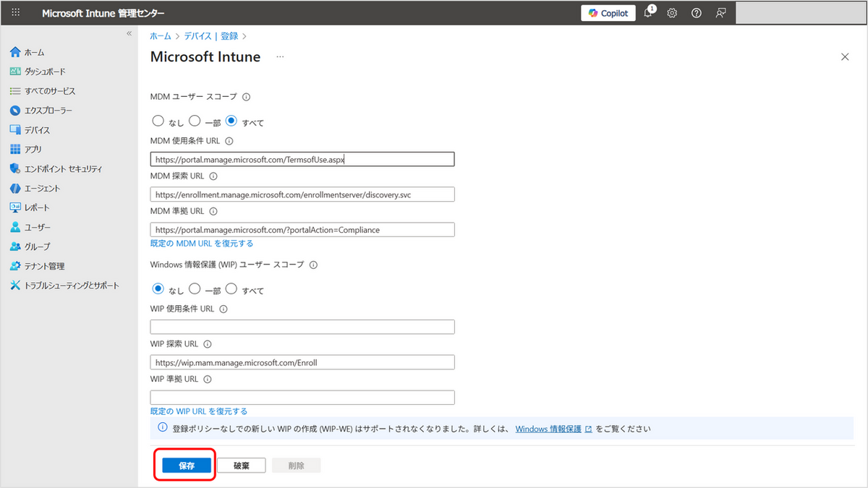Open the help question mark icon
Viewport: 868px width, 488px height.
(x=696, y=13)
